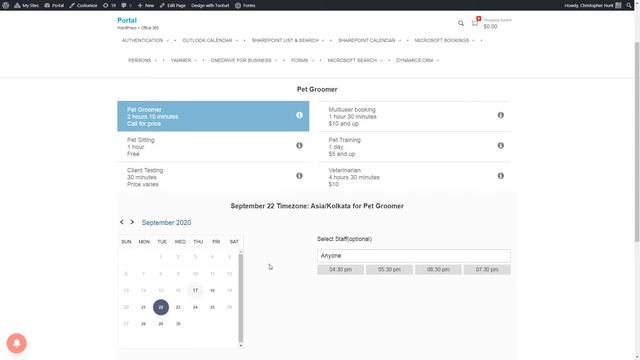Viewport: 640px width, 360px height.
Task: Click the admin bar search icon
Action: click(629, 5)
